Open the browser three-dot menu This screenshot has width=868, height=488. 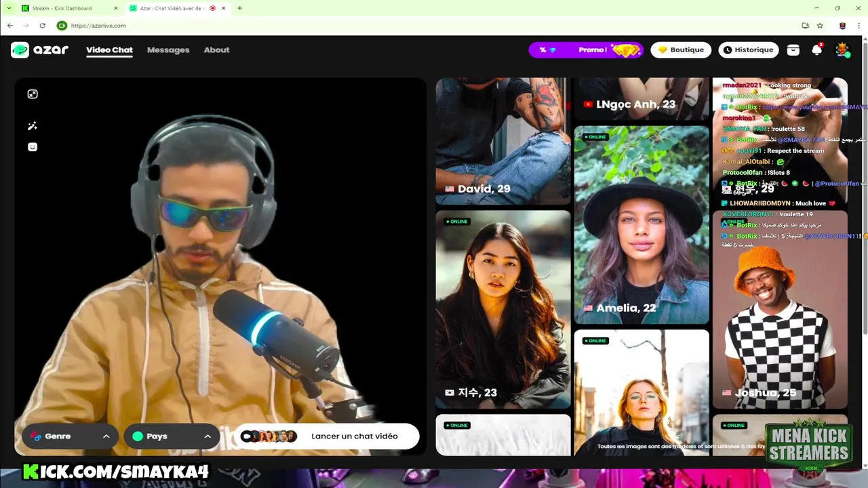(859, 26)
